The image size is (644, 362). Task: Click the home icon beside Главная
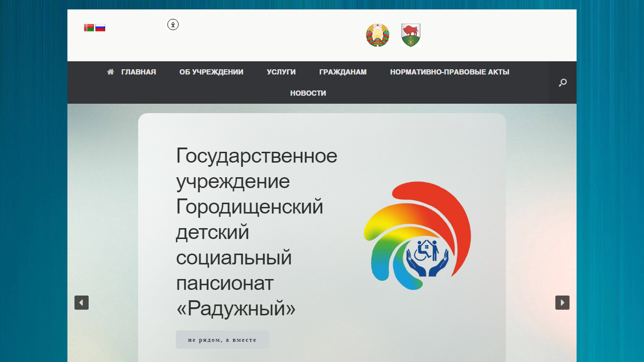click(x=110, y=72)
